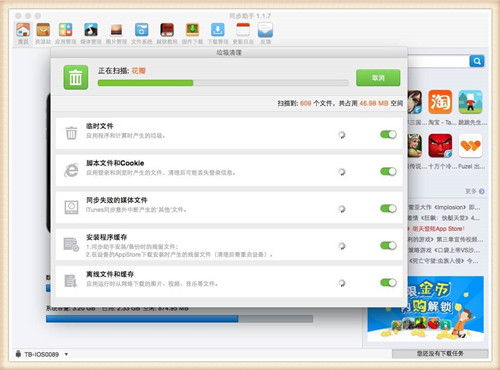This screenshot has height=370, width=500.
Task: Open the 资源站 shopping bag icon
Action: click(x=43, y=30)
